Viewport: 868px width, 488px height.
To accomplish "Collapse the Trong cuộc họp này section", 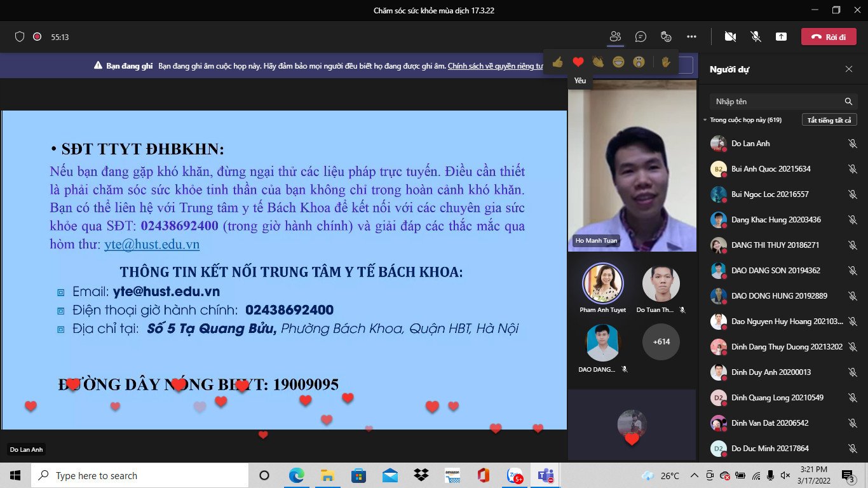I will [x=705, y=119].
